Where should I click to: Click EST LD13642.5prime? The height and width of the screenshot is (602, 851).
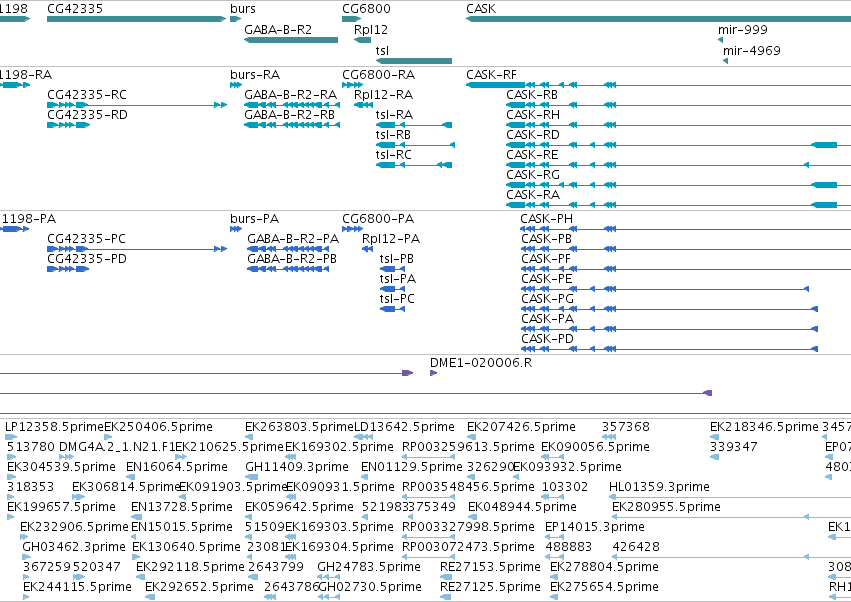[x=404, y=427]
